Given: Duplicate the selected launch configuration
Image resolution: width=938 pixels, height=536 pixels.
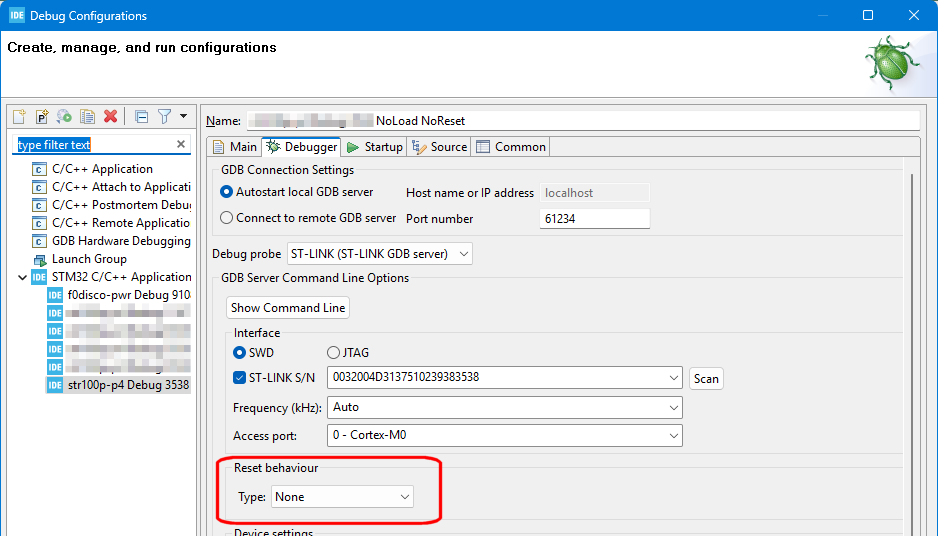Looking at the screenshot, I should point(88,117).
